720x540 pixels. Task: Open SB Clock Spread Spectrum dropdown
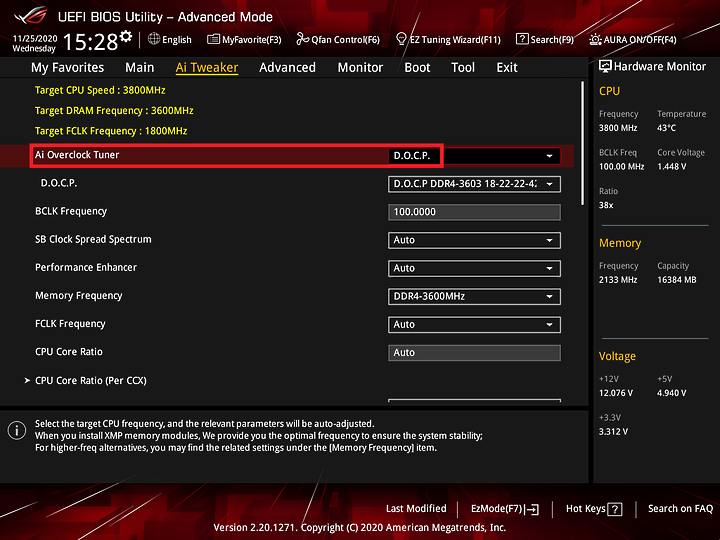click(474, 240)
